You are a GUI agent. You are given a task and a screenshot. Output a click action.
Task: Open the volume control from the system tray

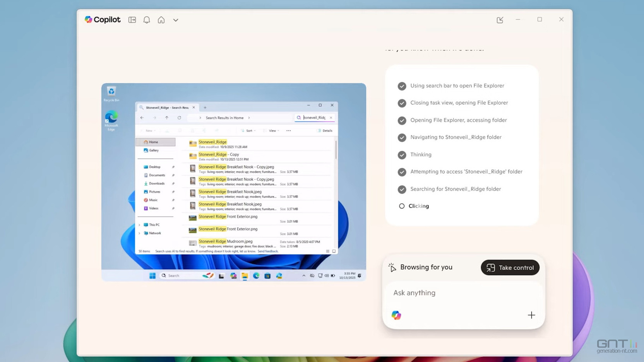point(326,275)
